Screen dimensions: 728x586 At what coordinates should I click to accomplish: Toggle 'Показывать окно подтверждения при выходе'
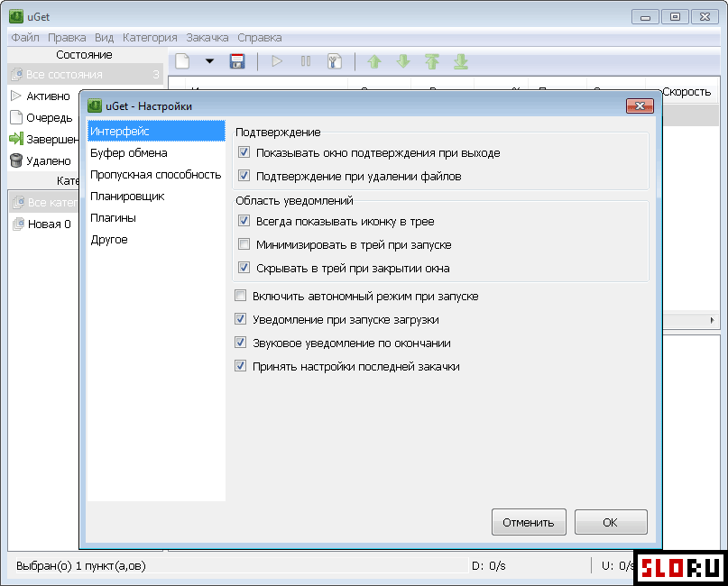244,152
